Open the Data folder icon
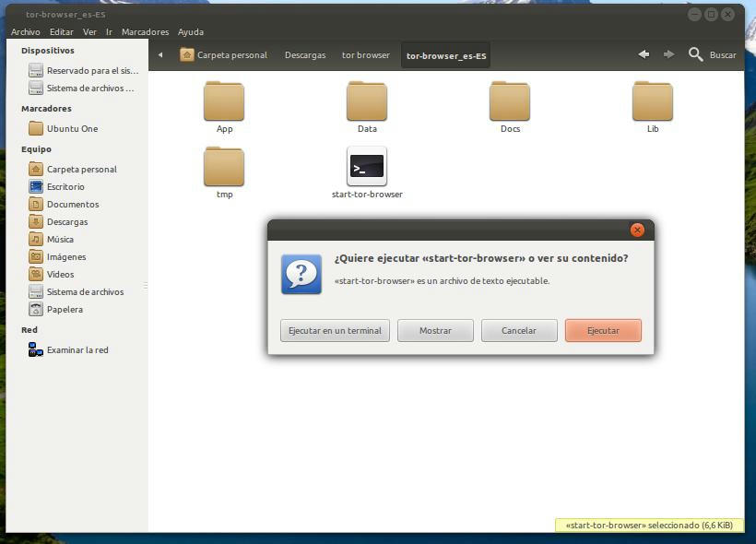The image size is (756, 544). pyautogui.click(x=367, y=101)
